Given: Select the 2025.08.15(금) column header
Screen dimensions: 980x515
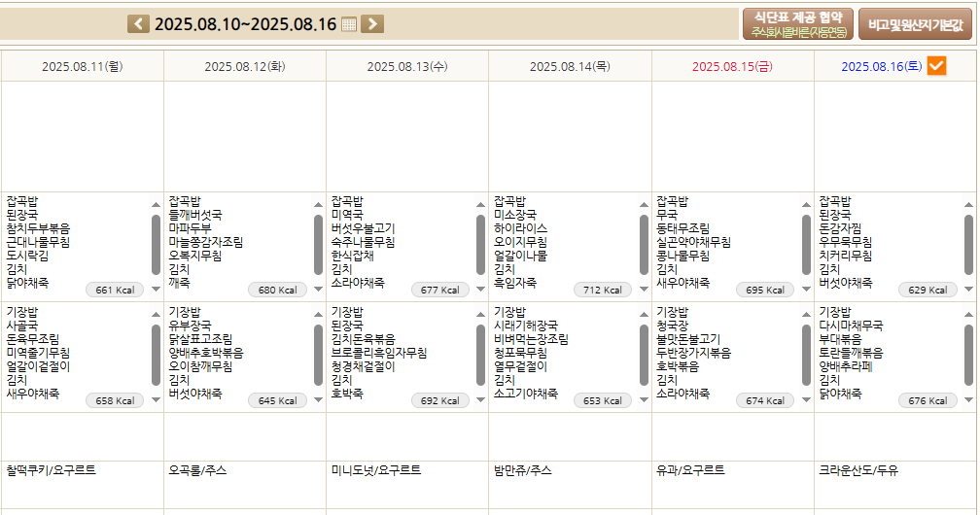Looking at the screenshot, I should 733,67.
